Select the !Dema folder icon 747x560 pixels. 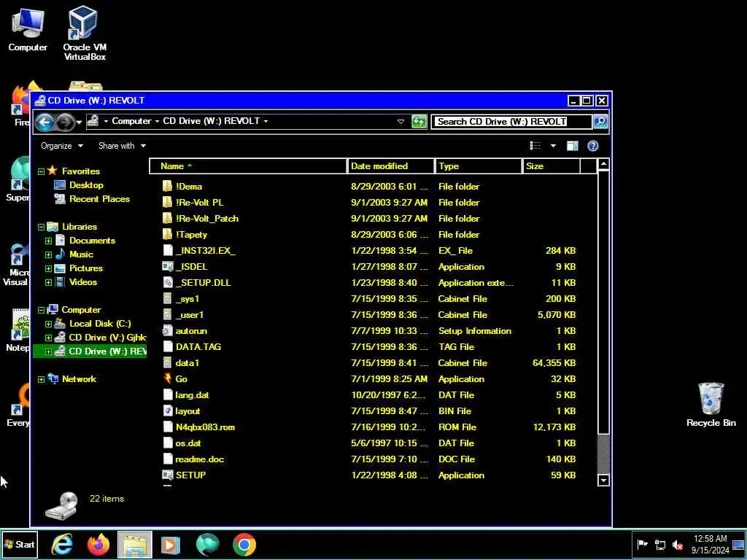coord(167,186)
